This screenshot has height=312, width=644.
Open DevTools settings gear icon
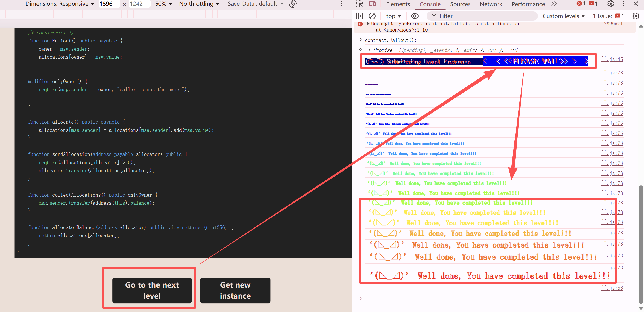(610, 4)
